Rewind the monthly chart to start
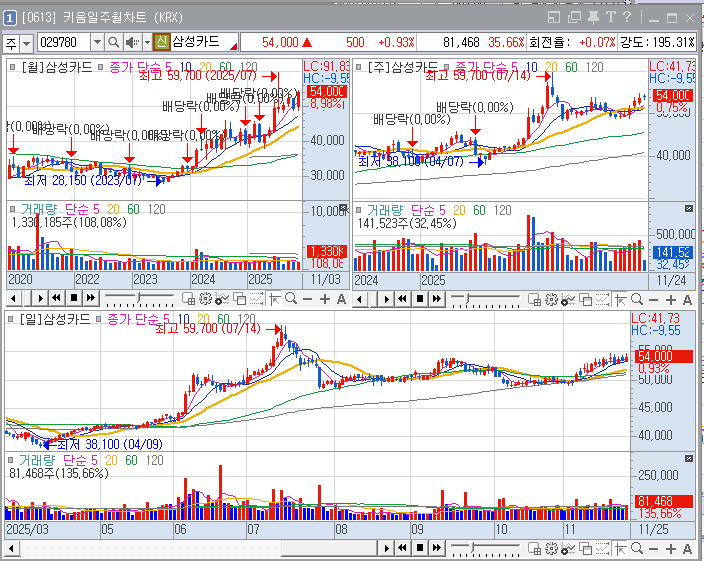 point(57,298)
